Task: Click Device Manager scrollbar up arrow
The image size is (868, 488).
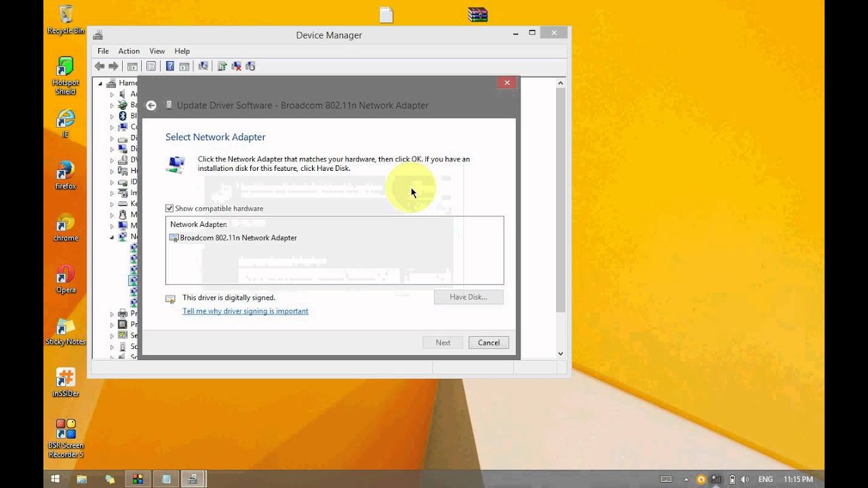Action: click(561, 83)
